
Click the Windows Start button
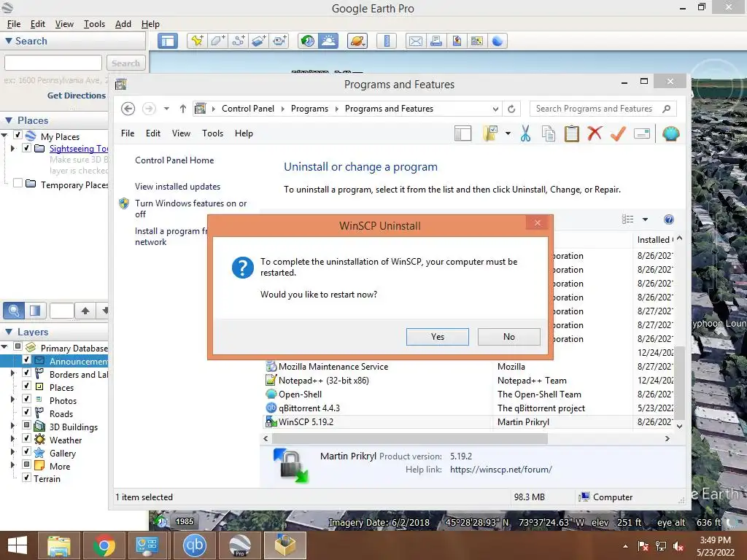[18, 545]
